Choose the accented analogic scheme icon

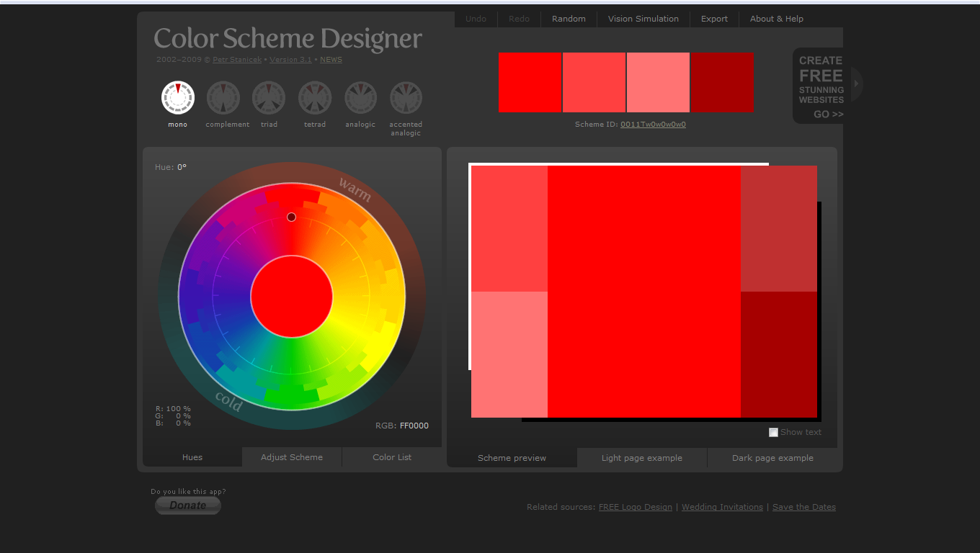[406, 97]
